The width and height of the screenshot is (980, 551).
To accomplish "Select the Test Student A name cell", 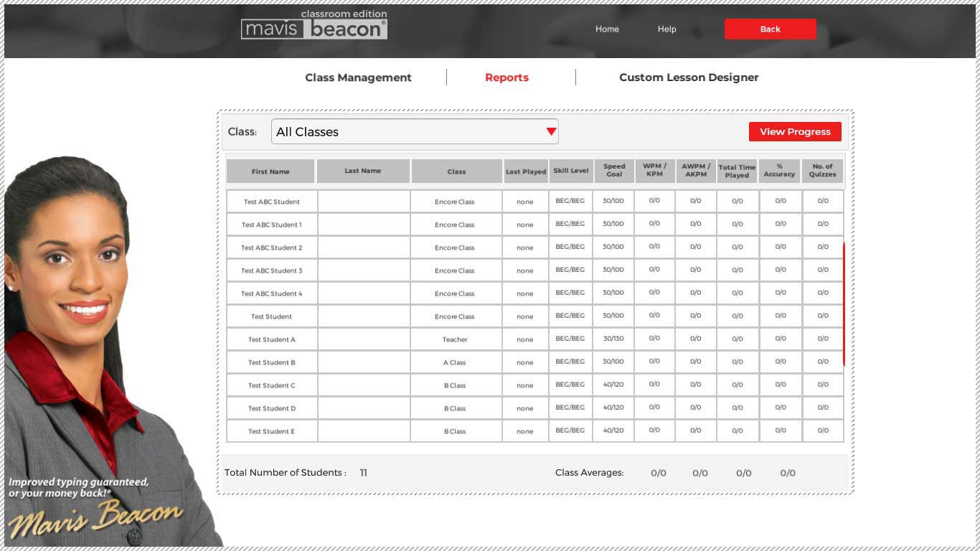I will pyautogui.click(x=272, y=339).
